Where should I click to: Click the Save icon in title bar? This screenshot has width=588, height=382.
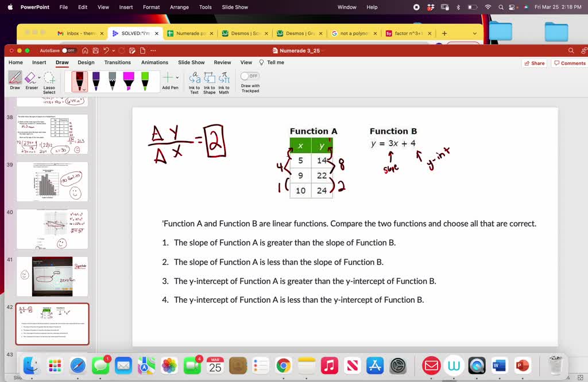pos(96,50)
